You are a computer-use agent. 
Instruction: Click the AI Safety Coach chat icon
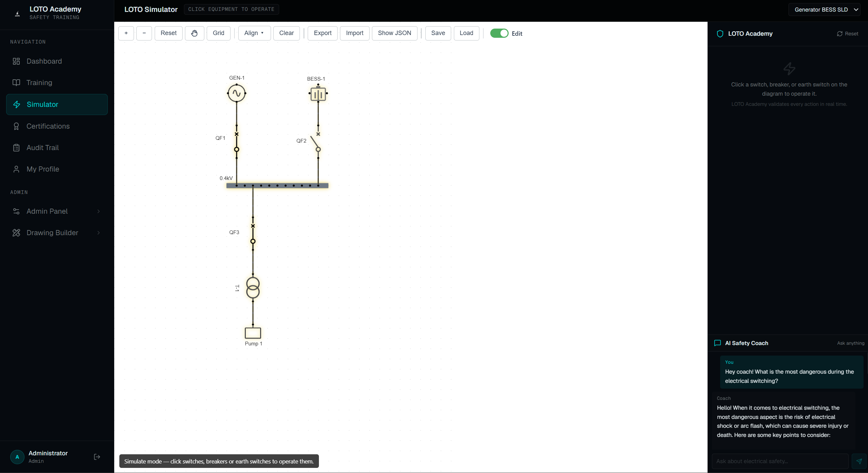point(718,343)
